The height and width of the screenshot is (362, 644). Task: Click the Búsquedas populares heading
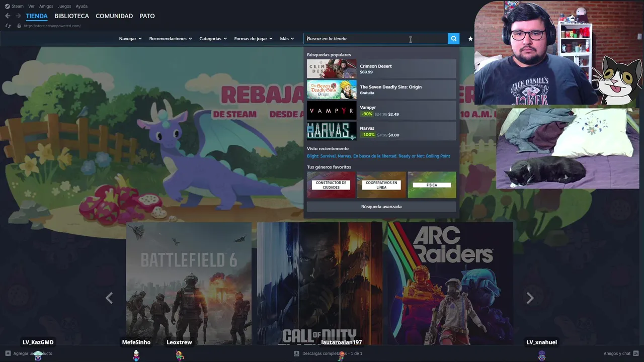tap(329, 55)
